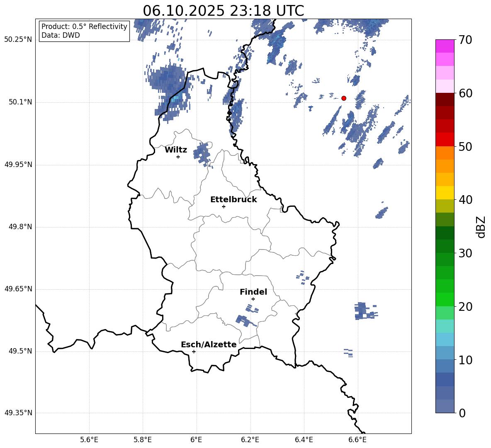Pick the bright red swatch just above 50

445,139
